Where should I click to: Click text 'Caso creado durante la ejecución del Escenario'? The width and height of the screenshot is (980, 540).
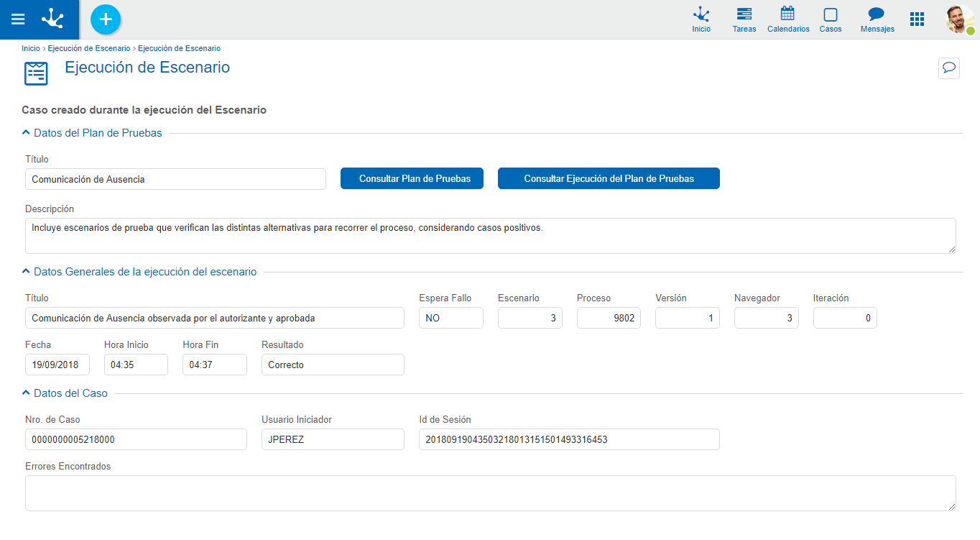pos(144,110)
